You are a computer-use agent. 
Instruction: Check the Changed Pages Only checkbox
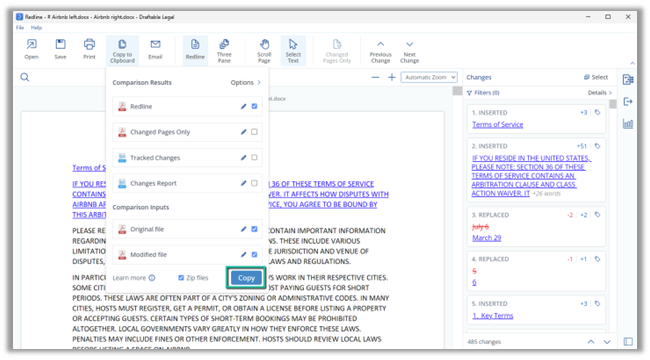[x=254, y=132]
